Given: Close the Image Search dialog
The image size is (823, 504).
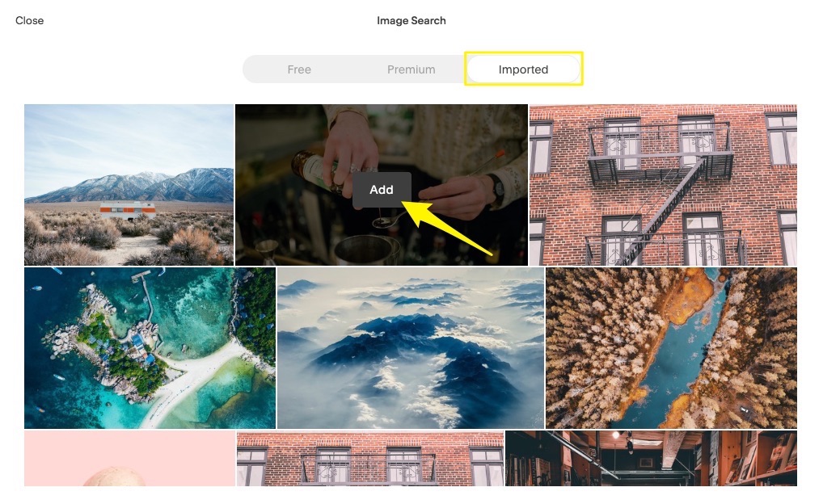Looking at the screenshot, I should pyautogui.click(x=30, y=20).
